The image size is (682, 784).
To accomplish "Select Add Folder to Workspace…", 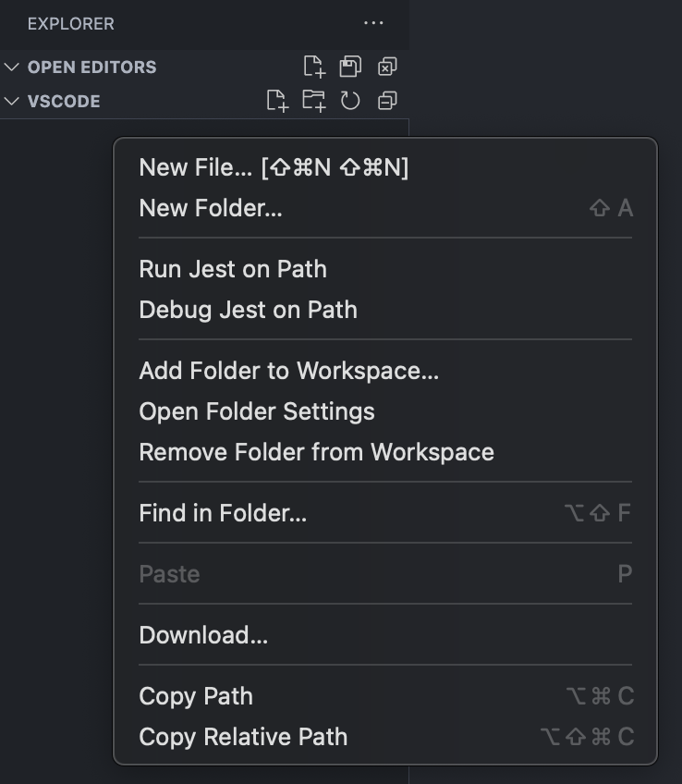I will tap(385, 371).
